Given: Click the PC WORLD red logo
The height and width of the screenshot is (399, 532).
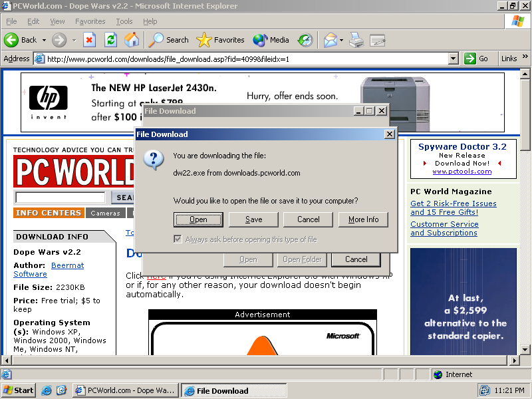Looking at the screenshot, I should point(74,172).
